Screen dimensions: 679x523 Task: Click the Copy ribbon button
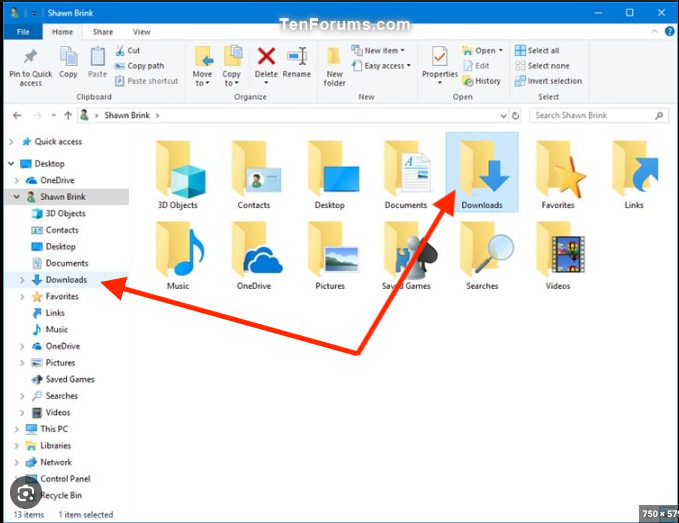click(68, 62)
